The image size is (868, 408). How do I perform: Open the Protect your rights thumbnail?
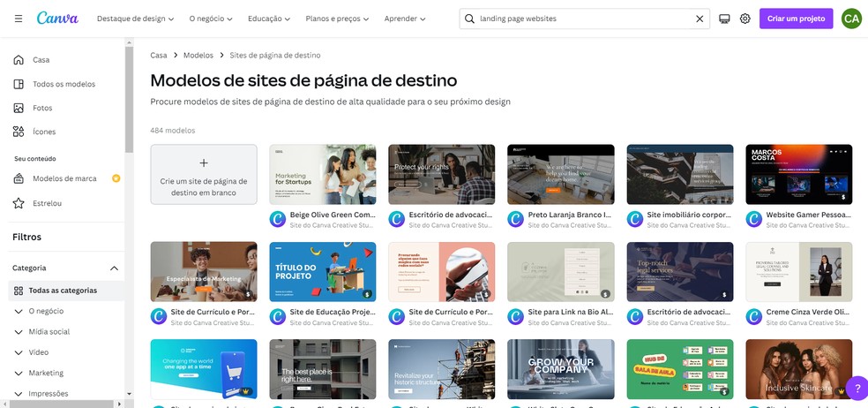(x=442, y=175)
